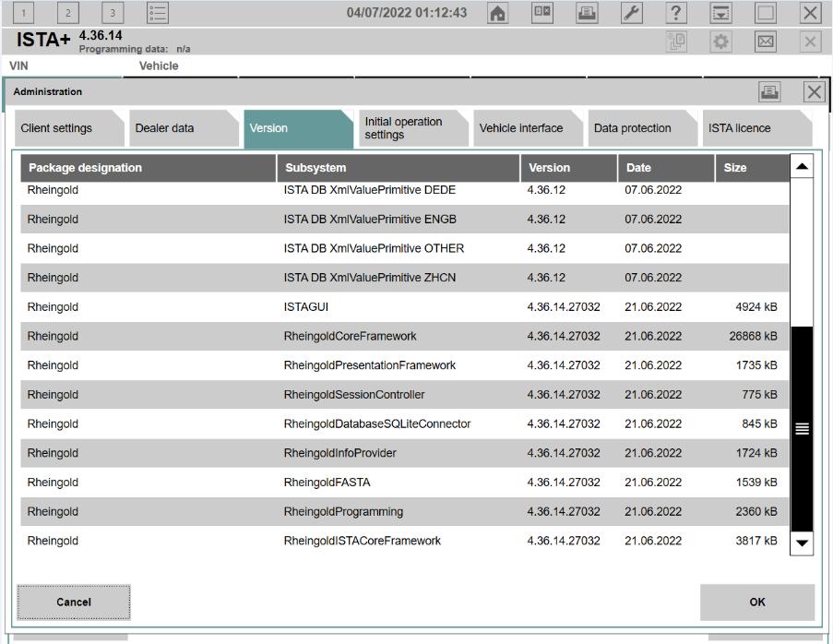Select the ISTAGUI subsystem row

(405, 306)
